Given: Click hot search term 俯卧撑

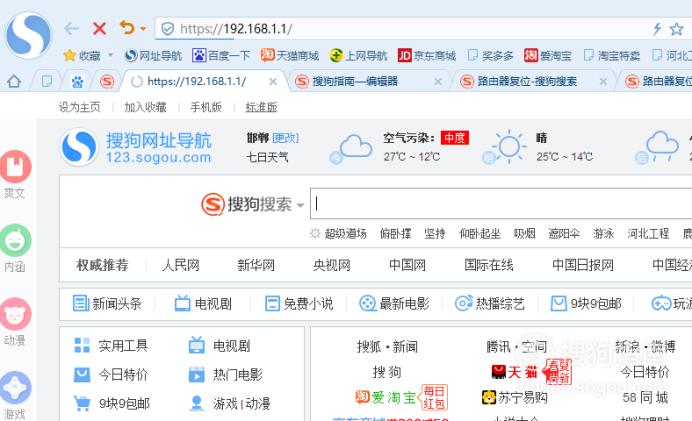Looking at the screenshot, I should pos(396,234).
